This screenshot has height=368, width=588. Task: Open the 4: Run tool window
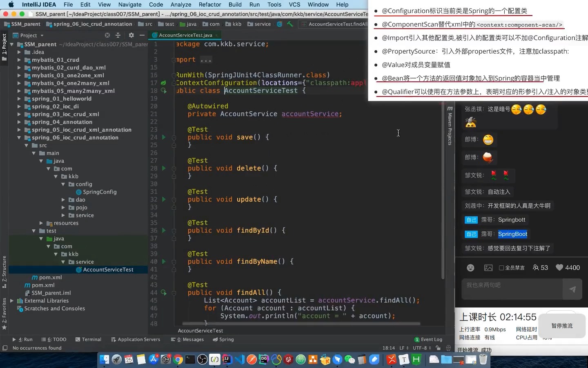22,339
